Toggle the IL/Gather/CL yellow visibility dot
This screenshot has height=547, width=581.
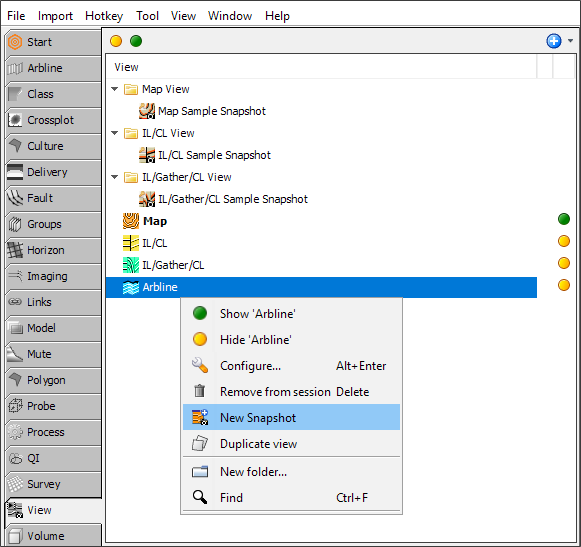(x=564, y=263)
